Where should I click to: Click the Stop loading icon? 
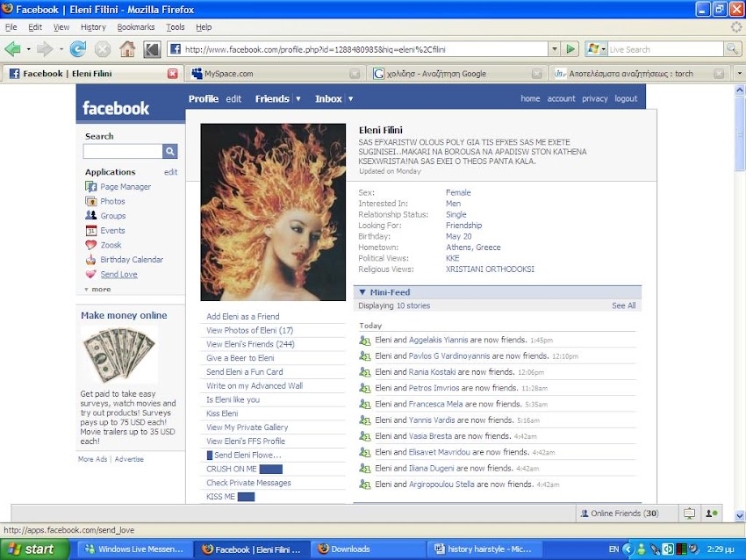click(103, 49)
